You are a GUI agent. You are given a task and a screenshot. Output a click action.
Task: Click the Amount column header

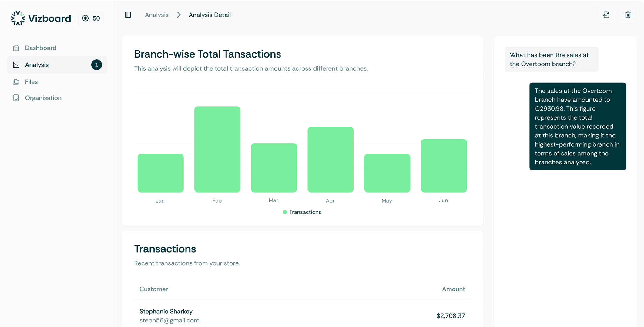click(453, 289)
